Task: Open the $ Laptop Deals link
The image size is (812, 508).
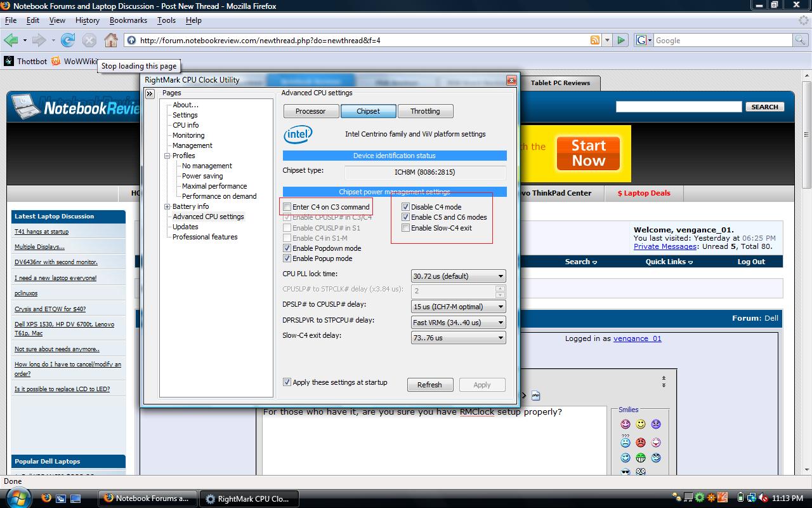Action: (644, 193)
